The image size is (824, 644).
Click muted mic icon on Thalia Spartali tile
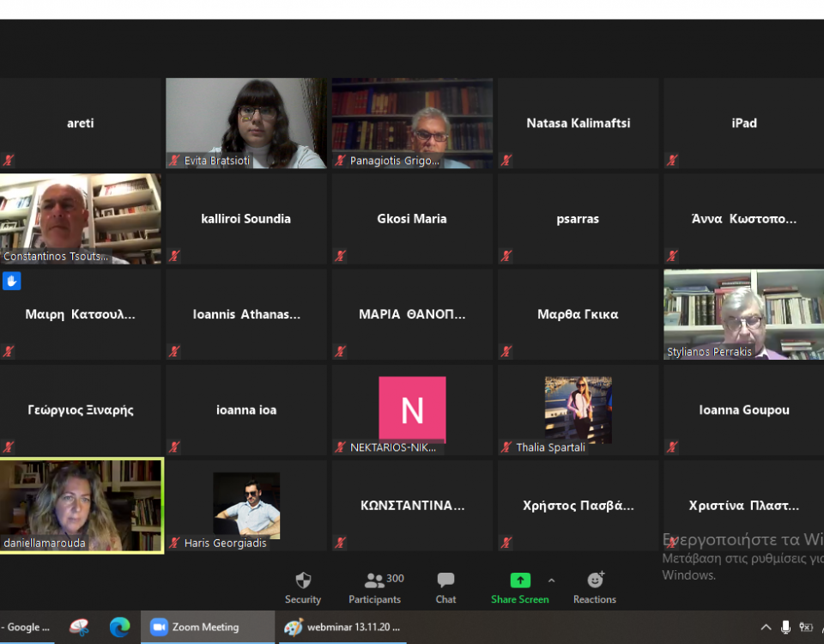pyautogui.click(x=506, y=447)
